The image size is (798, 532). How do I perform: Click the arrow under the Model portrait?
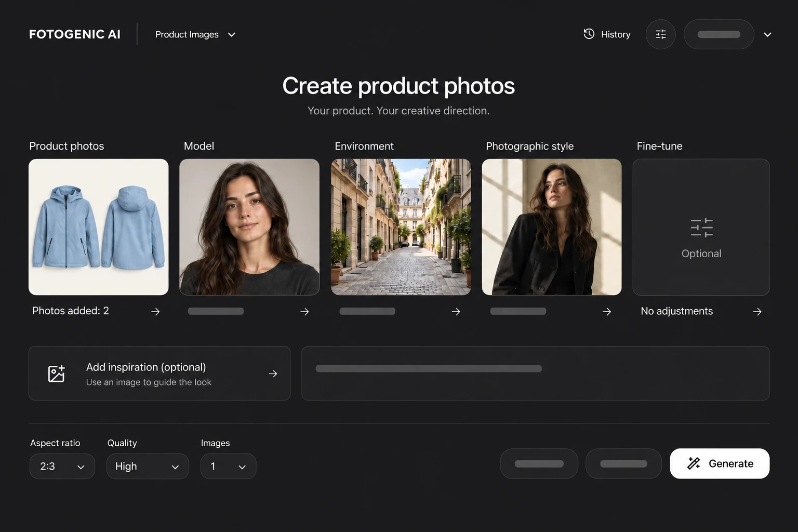click(305, 311)
